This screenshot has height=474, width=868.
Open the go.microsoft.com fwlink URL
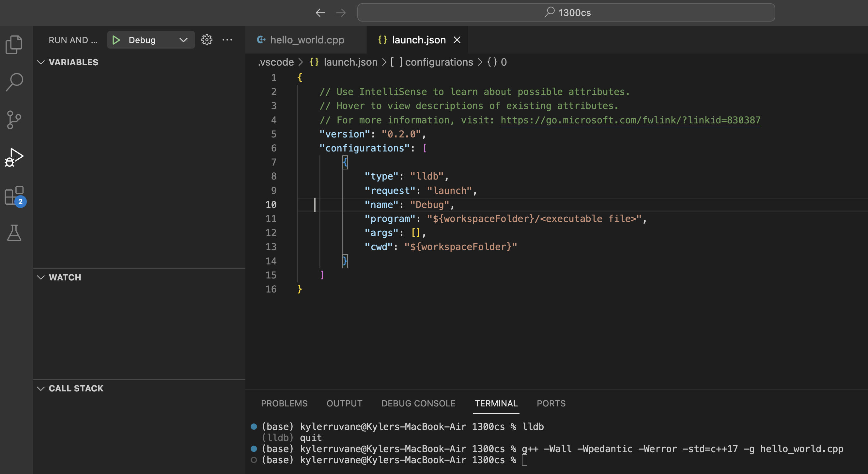tap(630, 120)
